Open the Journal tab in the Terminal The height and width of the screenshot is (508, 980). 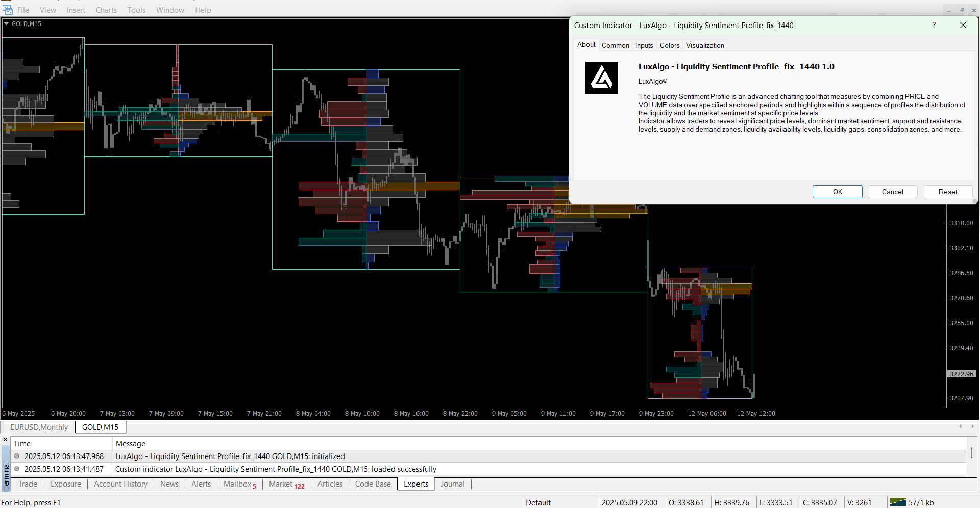coord(452,484)
